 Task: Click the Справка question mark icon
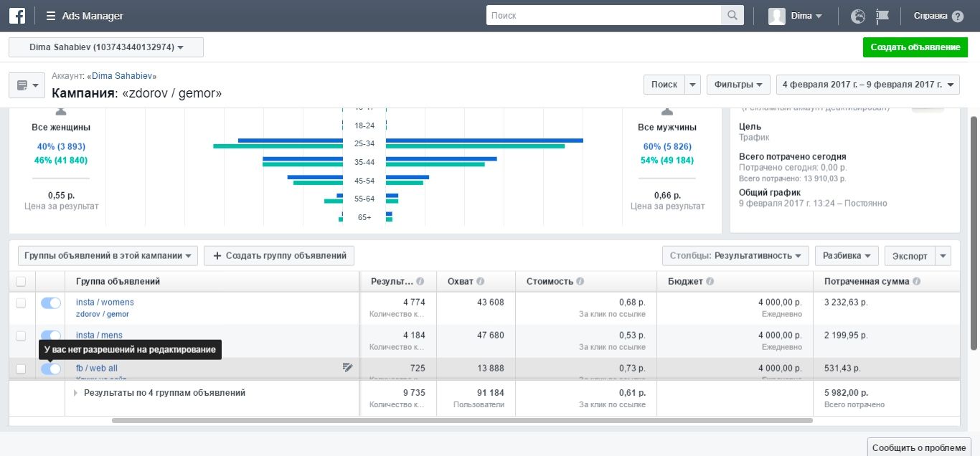[958, 16]
